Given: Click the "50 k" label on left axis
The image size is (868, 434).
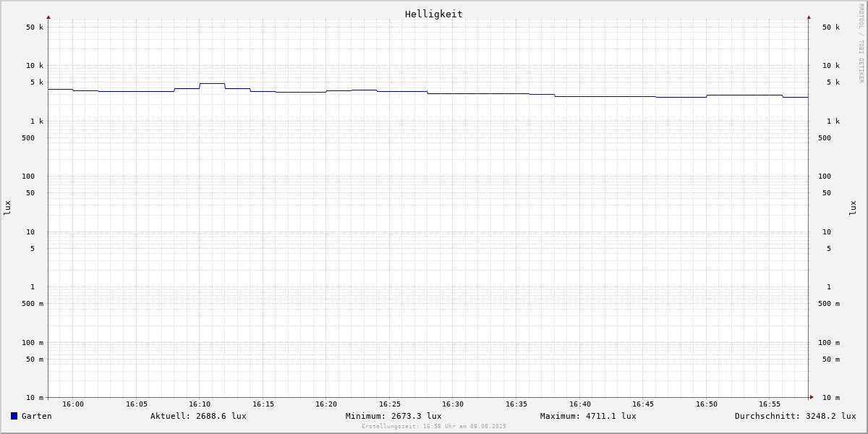Looking at the screenshot, I should click(x=35, y=27).
